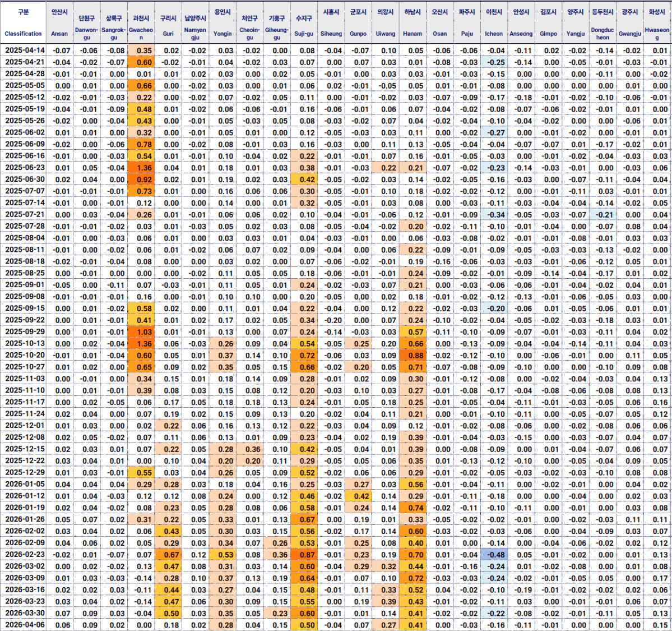The image size is (672, 631).
Task: Select Dongducheon -0.21 in the 2025-07-21 row
Action: click(x=603, y=214)
